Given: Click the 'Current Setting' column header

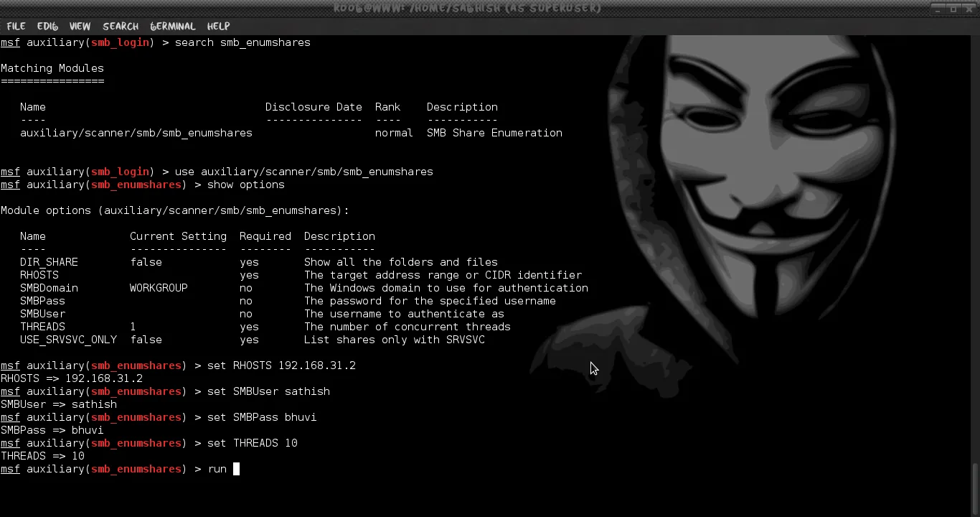Looking at the screenshot, I should coord(178,236).
